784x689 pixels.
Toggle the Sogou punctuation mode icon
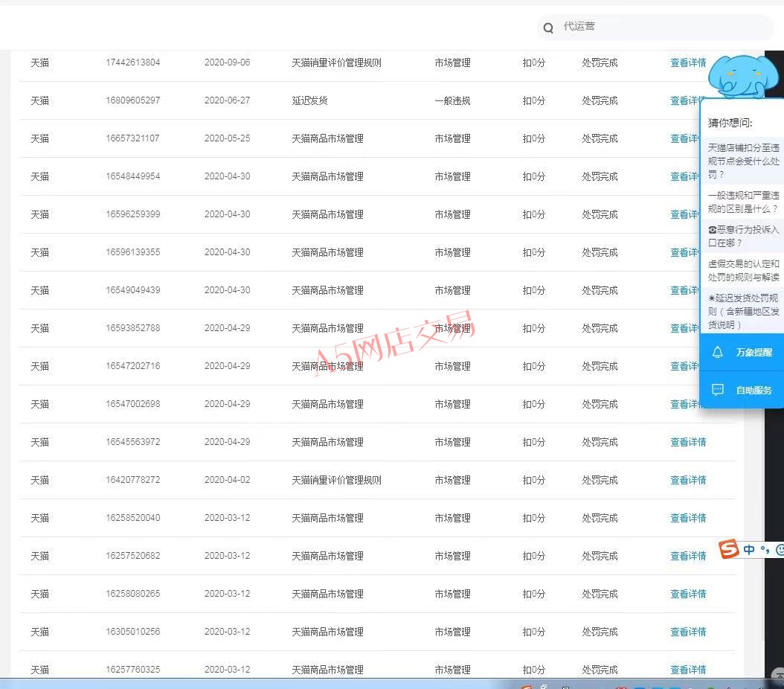[x=765, y=550]
